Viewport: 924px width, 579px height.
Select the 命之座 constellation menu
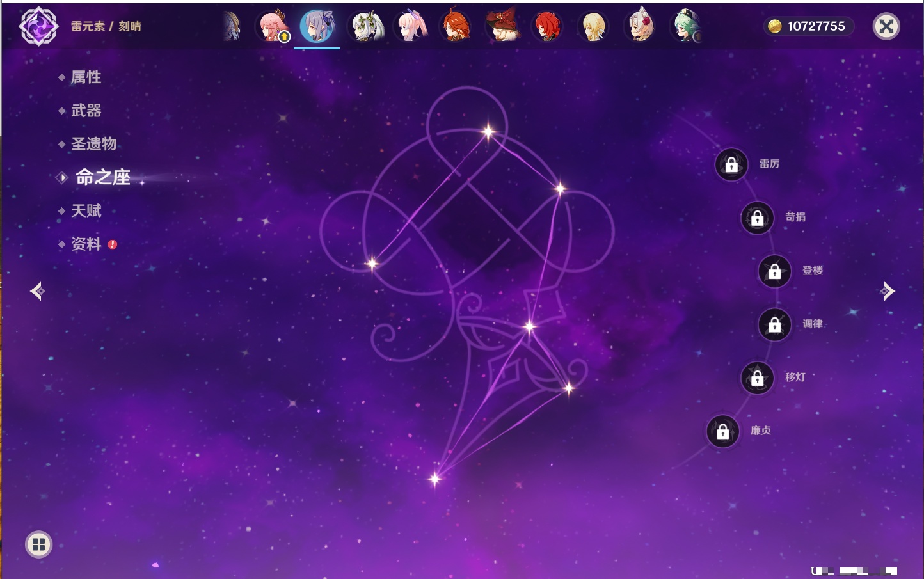[102, 177]
